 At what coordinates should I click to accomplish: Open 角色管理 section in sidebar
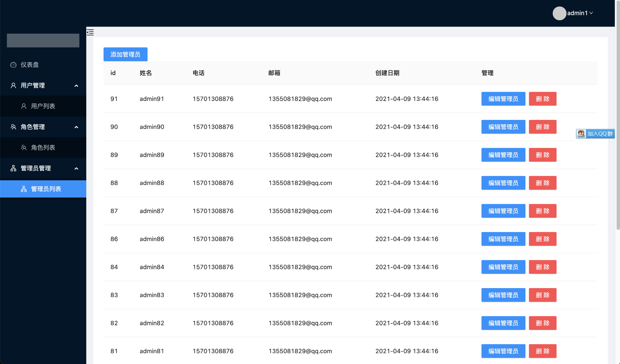pos(43,127)
